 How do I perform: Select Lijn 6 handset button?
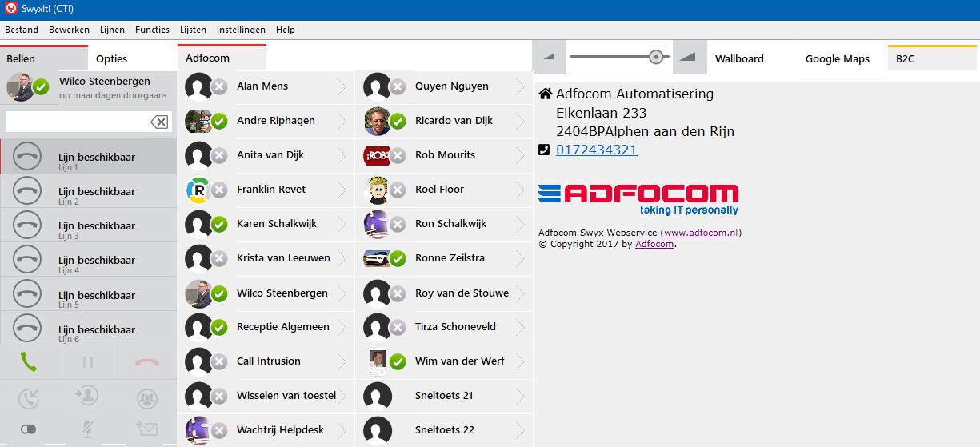(x=28, y=329)
